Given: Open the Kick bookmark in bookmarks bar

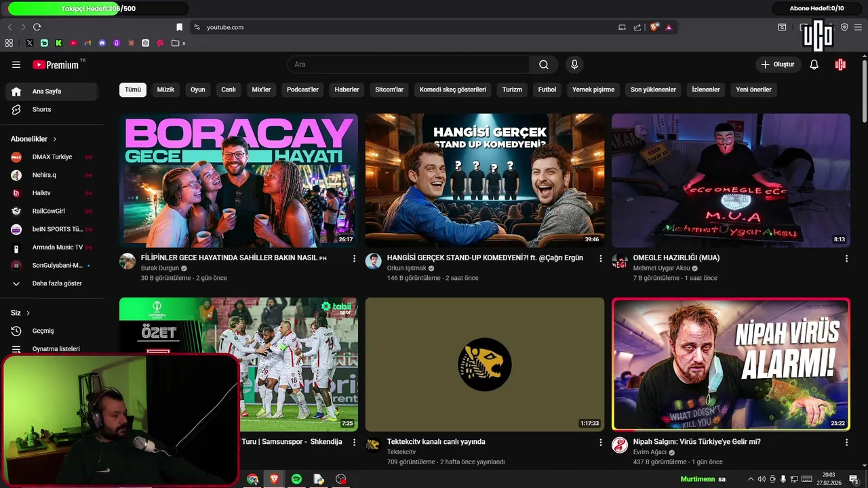Looking at the screenshot, I should [59, 43].
